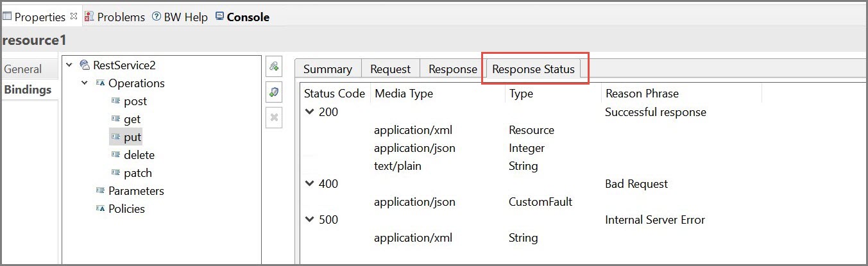Close the Properties view tab
This screenshot has height=266, width=868.
tap(73, 17)
